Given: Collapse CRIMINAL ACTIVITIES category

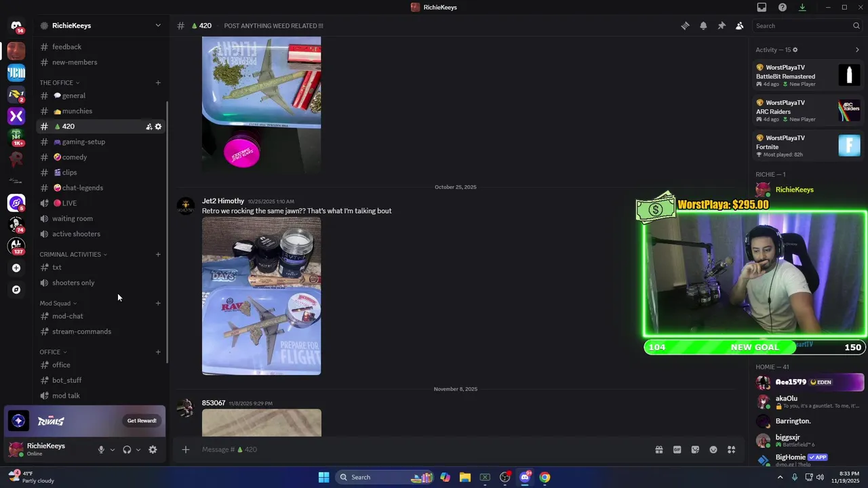Looking at the screenshot, I should pos(73,254).
